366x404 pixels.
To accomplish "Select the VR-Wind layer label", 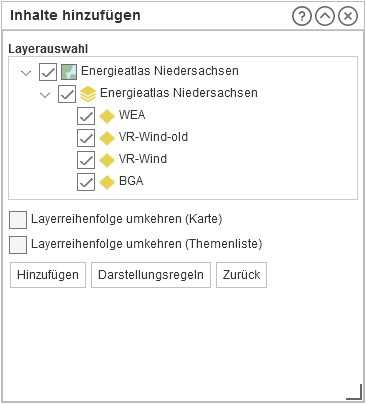I will coord(143,159).
